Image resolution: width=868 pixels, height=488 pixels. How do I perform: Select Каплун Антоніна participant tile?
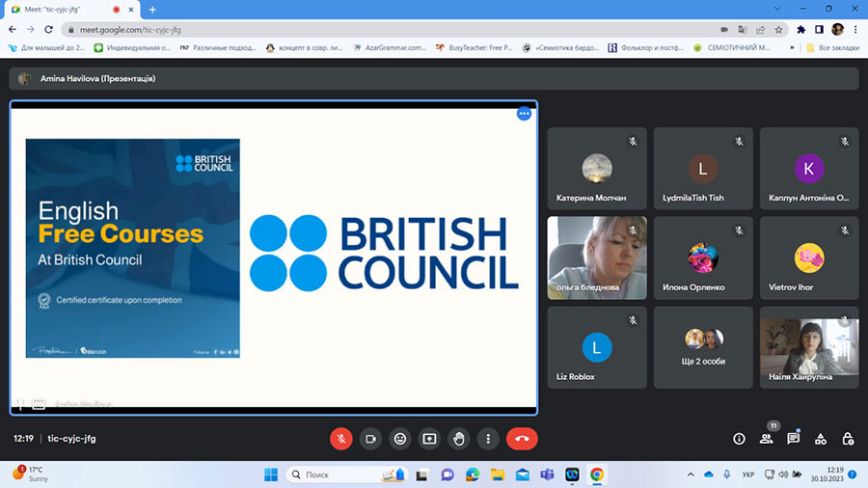[809, 168]
